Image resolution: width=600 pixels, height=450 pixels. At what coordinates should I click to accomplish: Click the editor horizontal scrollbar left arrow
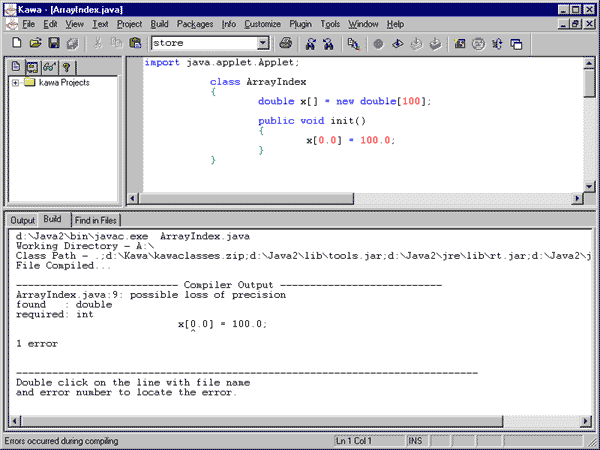click(132, 198)
